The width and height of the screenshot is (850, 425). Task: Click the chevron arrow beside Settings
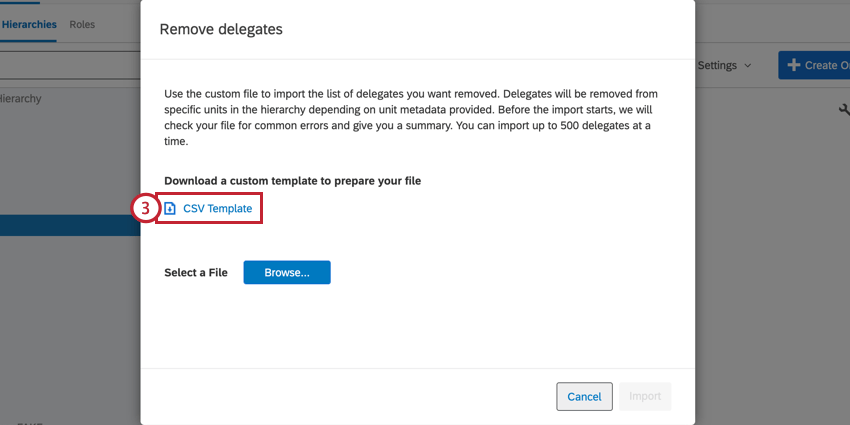point(747,66)
